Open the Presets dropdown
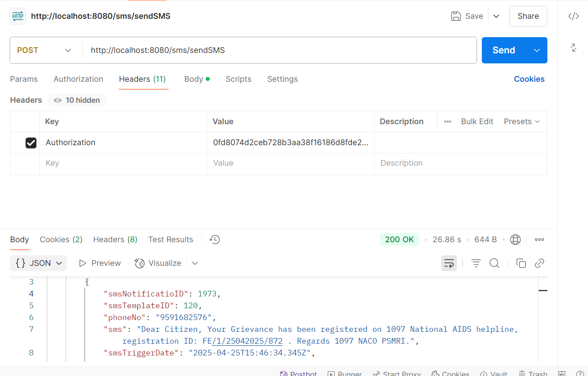 (x=522, y=122)
